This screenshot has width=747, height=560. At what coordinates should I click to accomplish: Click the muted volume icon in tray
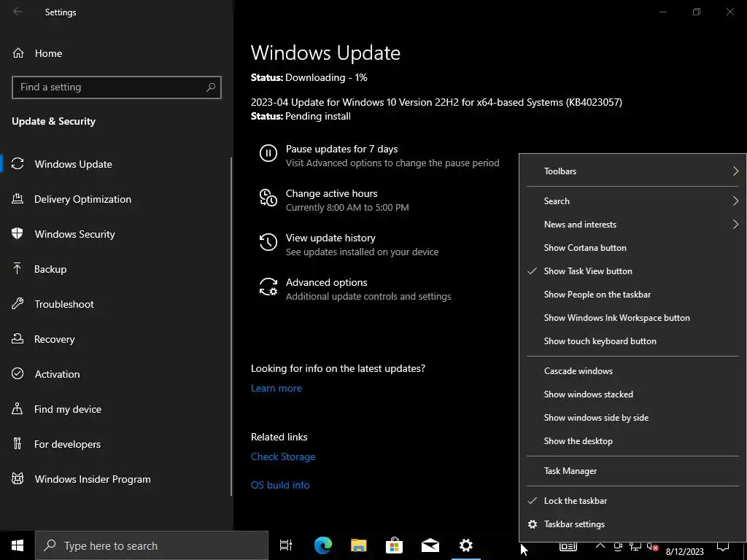653,547
